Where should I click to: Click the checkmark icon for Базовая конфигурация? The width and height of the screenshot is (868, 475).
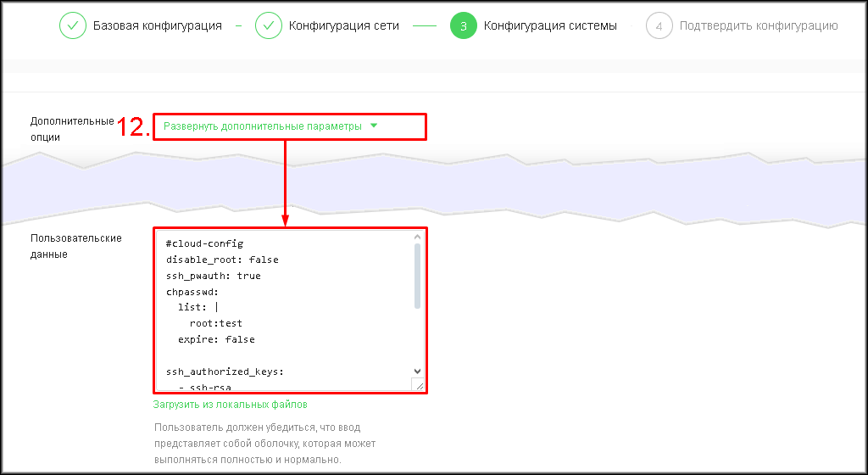[73, 25]
